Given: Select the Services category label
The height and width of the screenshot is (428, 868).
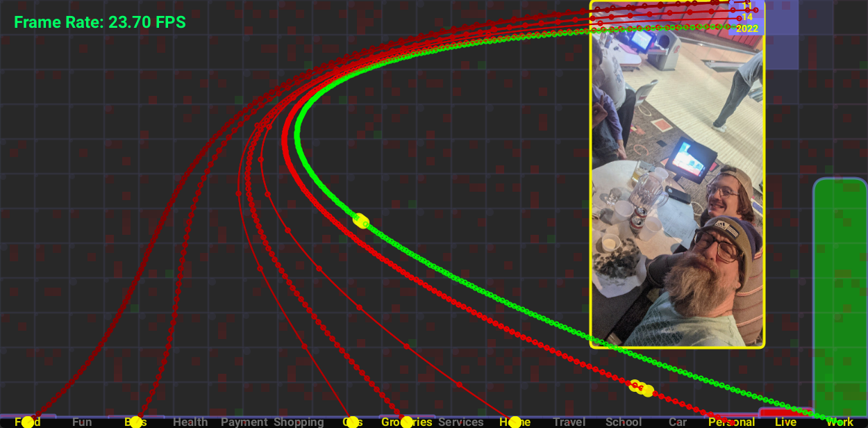Looking at the screenshot, I should 461,422.
